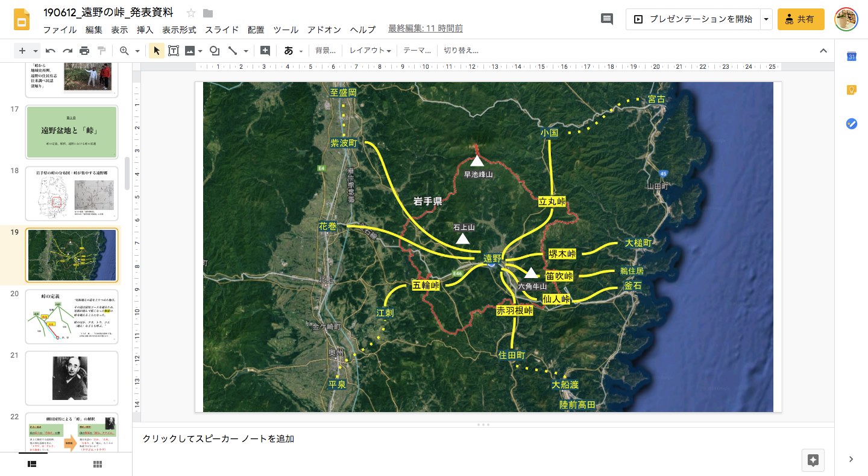Screen dimensions: 868x476
Task: Collapse the menus with chevron up
Action: 823,51
